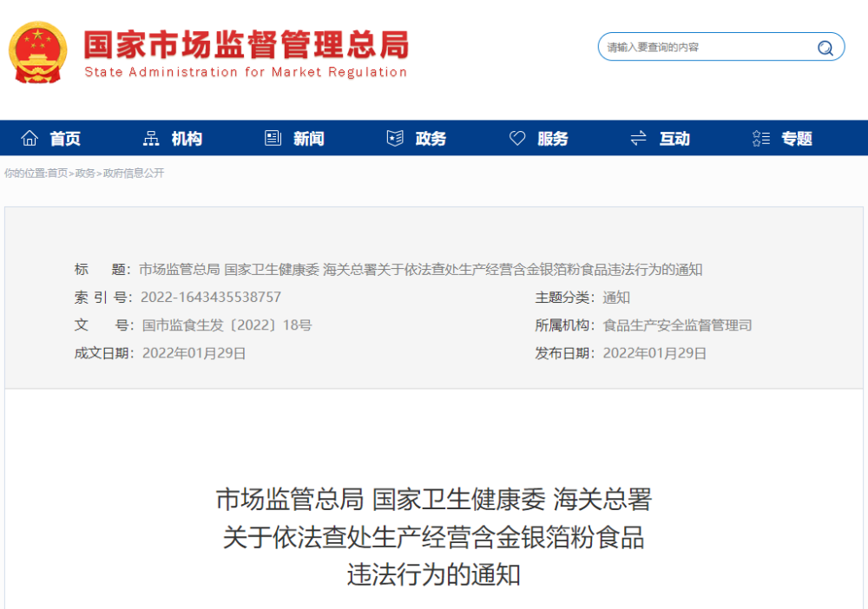This screenshot has height=609, width=868.
Task: Open the 服务 navigation menu
Action: click(552, 138)
